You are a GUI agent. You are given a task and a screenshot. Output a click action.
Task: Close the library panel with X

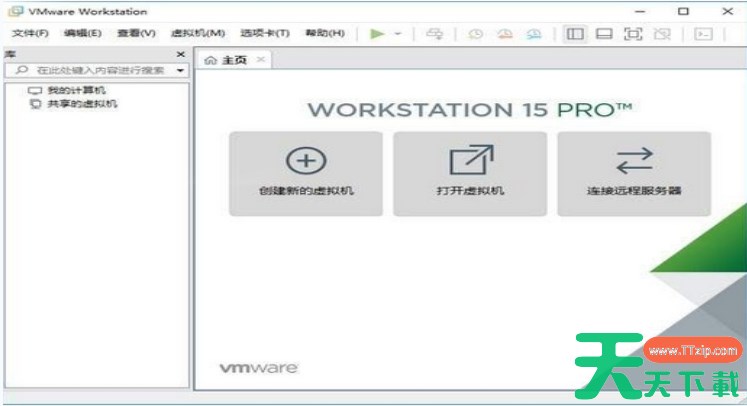tap(181, 54)
